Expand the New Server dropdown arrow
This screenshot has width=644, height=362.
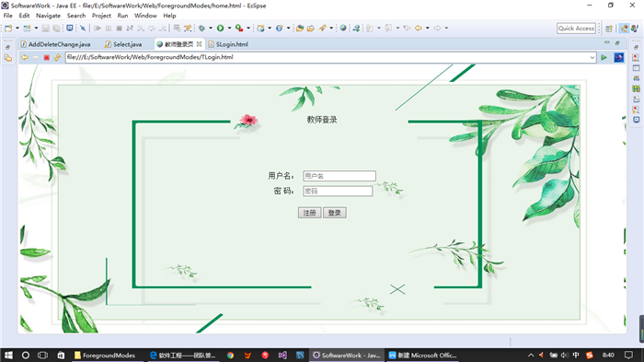(x=270, y=28)
